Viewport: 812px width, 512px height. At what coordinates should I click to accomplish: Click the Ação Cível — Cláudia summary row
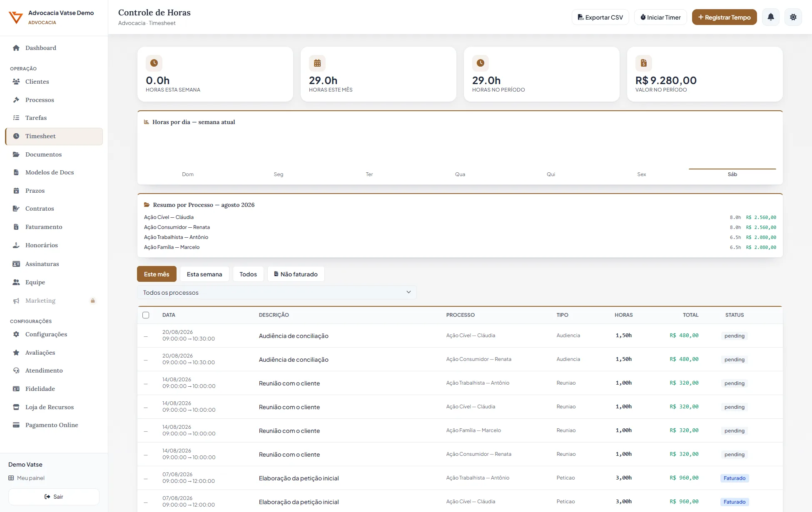point(460,217)
